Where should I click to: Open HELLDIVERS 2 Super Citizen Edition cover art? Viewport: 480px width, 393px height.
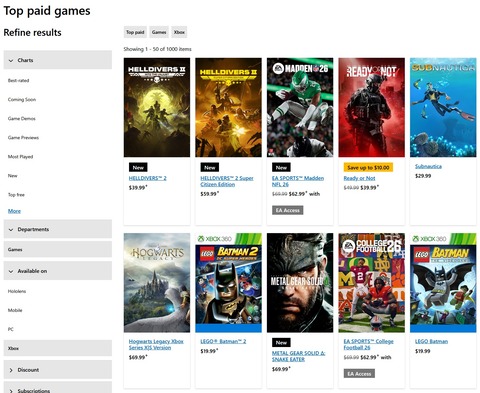tap(228, 107)
